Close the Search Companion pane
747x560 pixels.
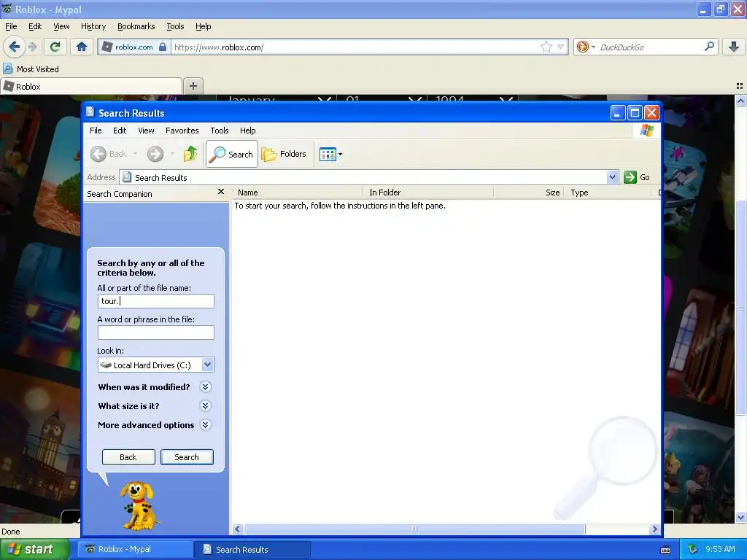click(220, 192)
